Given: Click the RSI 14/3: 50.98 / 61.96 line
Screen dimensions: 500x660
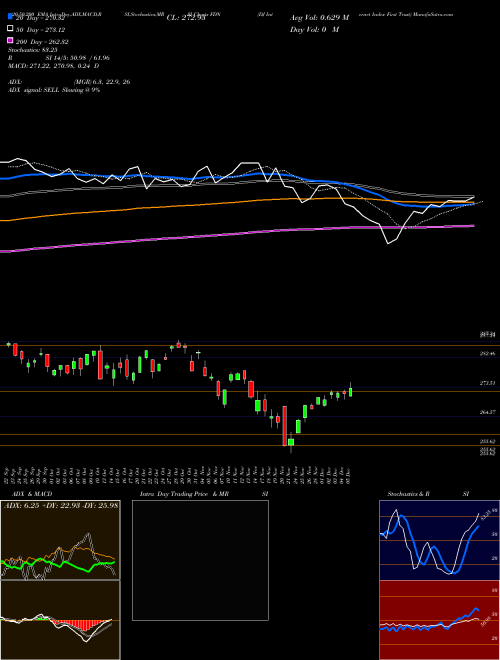Looking at the screenshot, I should [59, 58].
